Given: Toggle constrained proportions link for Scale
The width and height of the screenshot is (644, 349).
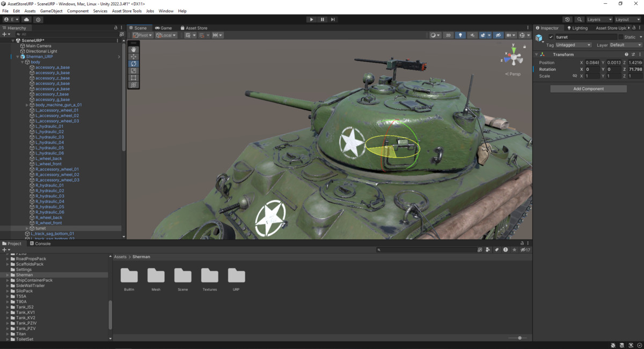Looking at the screenshot, I should (x=575, y=76).
